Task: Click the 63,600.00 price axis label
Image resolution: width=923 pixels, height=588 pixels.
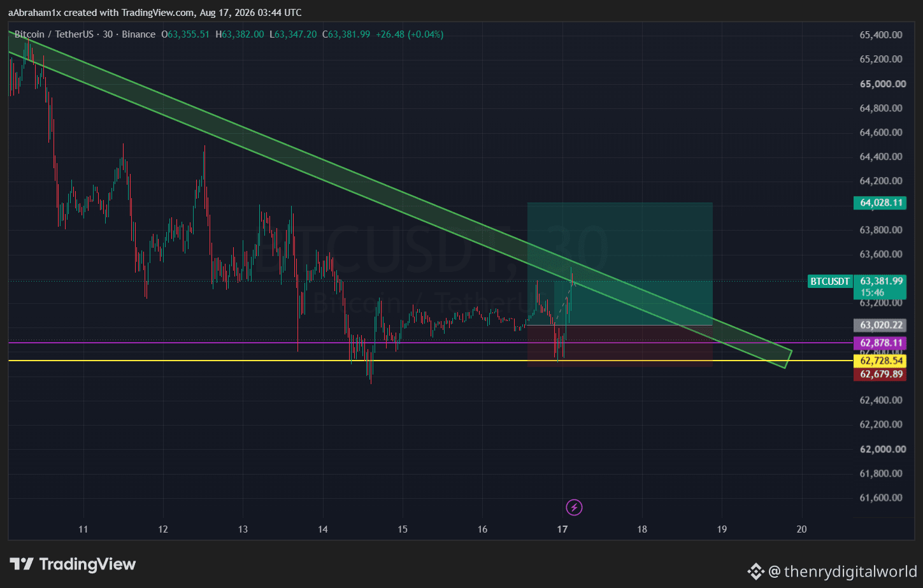Action: [881, 254]
